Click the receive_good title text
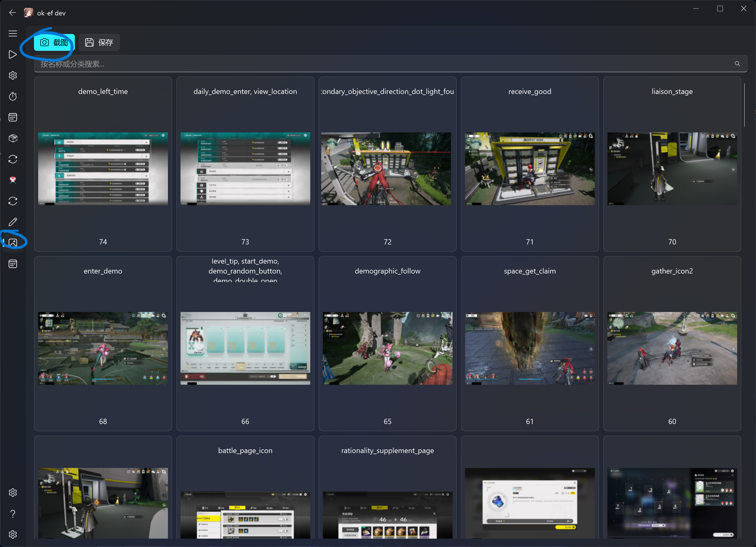 [x=530, y=91]
